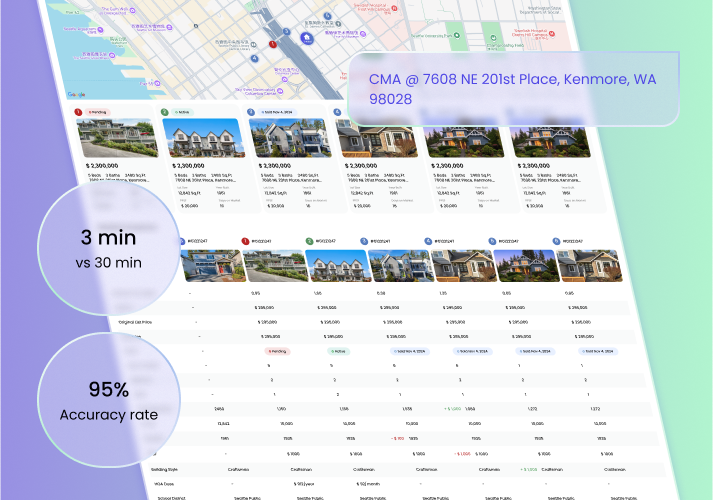The image size is (713, 500).
Task: Click the Gum Wall map pin
Action: (132, 10)
